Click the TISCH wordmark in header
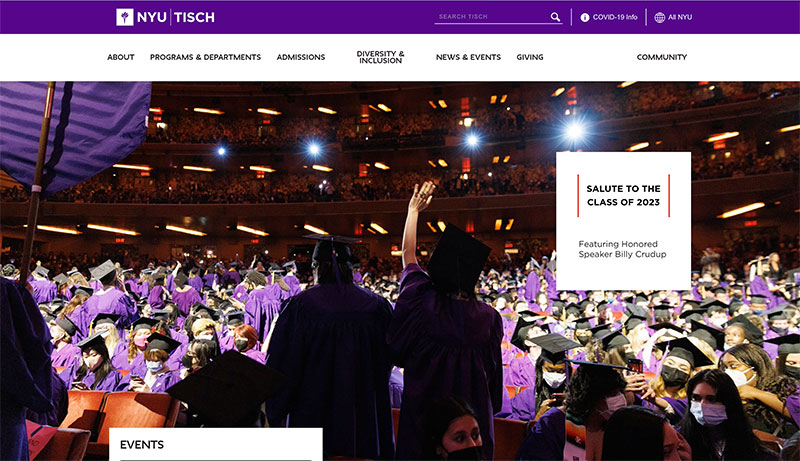The image size is (800, 461). click(x=194, y=17)
